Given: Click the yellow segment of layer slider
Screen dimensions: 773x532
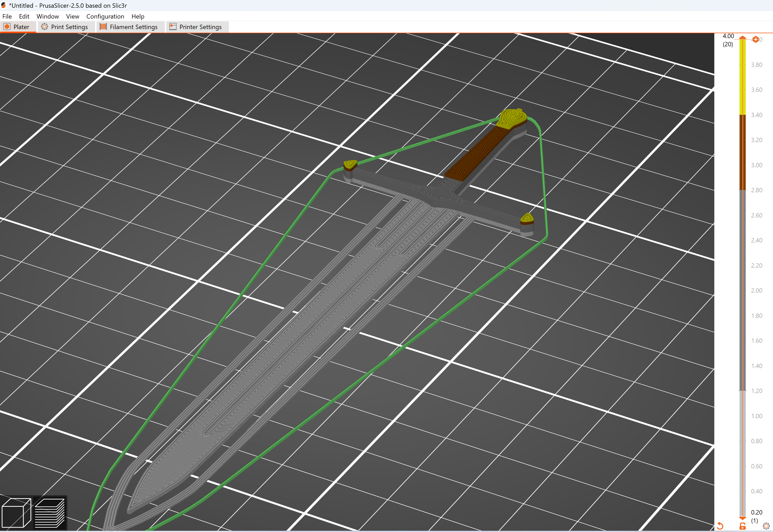Looking at the screenshot, I should point(743,77).
